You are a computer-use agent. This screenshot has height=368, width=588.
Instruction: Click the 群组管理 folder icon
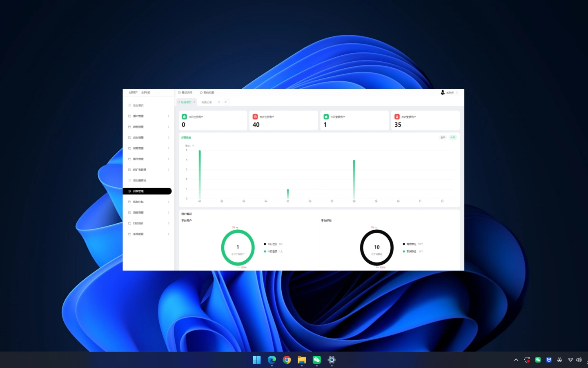pyautogui.click(x=130, y=127)
